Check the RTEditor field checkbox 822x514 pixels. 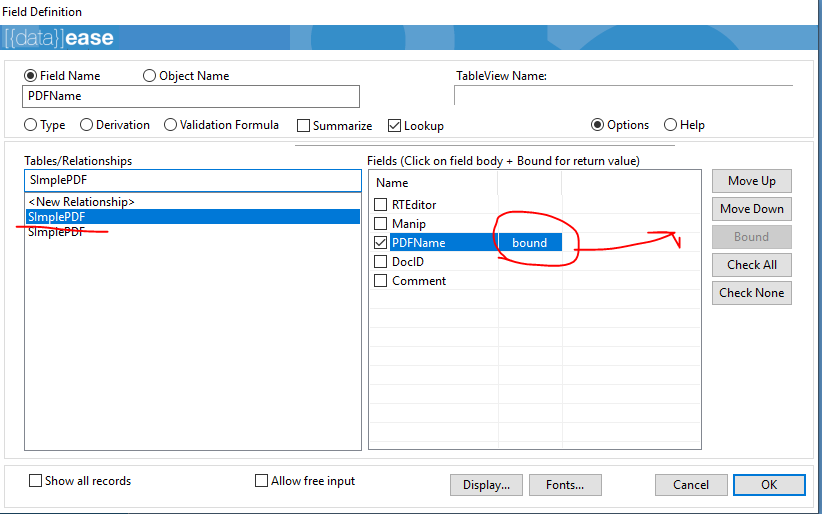(x=381, y=205)
